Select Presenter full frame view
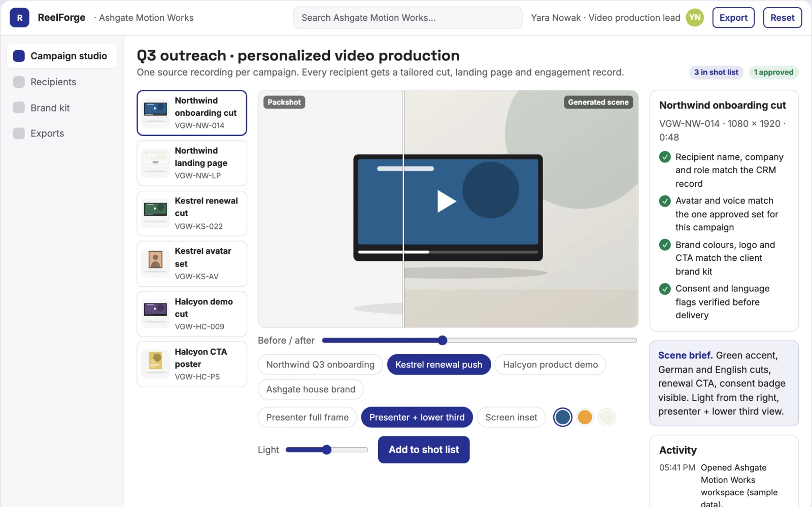Screen dimensions: 812x507 point(308,417)
